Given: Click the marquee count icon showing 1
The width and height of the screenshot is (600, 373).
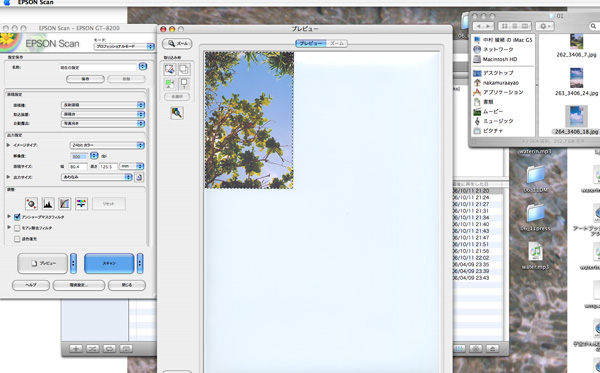Looking at the screenshot, I should coord(184,84).
